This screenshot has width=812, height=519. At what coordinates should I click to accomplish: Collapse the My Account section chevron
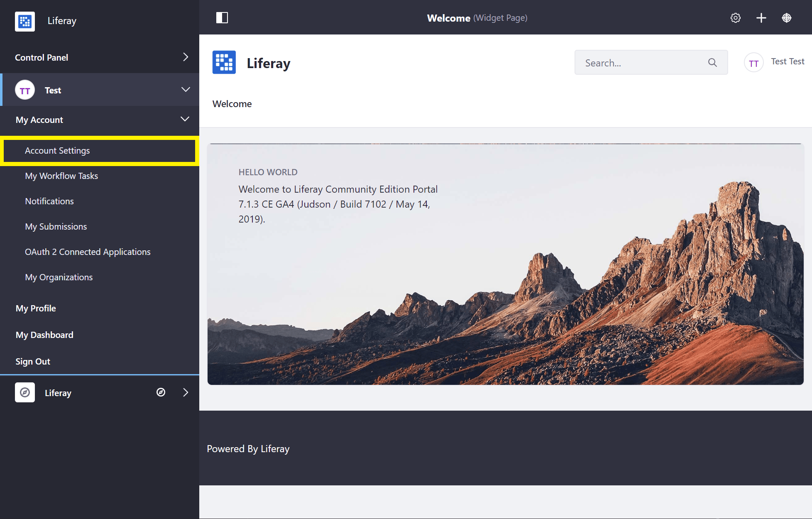coord(185,119)
